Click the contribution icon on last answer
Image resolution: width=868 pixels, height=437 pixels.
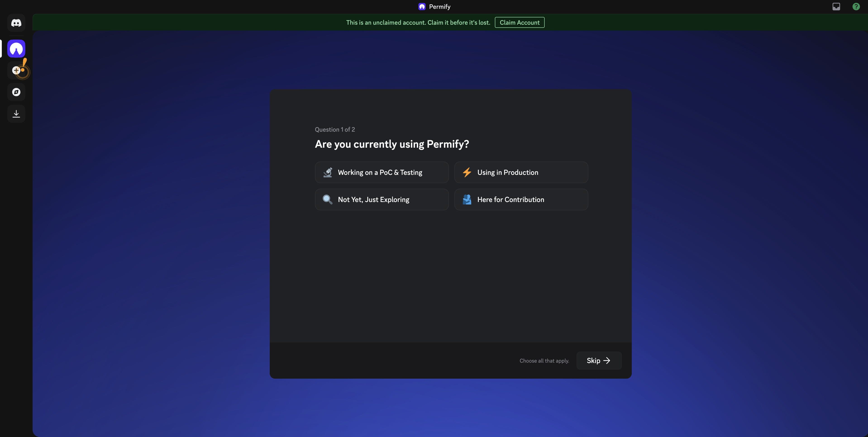pos(467,199)
